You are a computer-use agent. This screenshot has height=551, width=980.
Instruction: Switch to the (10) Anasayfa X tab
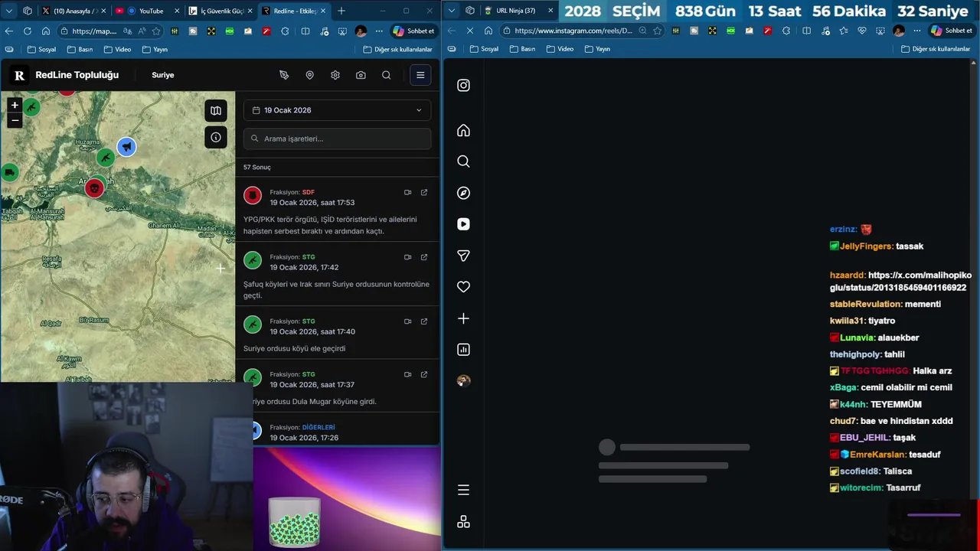click(73, 11)
